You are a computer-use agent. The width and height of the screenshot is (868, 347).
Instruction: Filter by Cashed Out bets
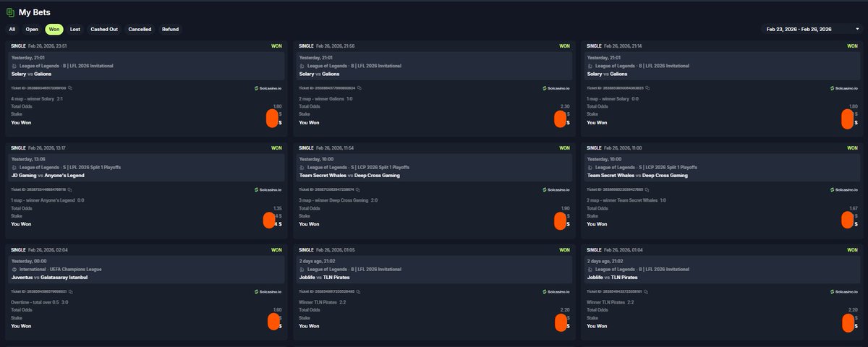point(104,30)
